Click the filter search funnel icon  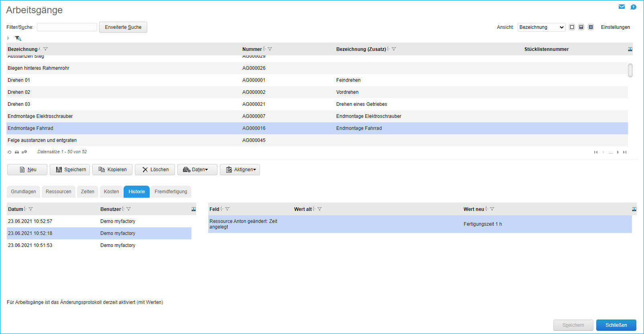coord(18,38)
